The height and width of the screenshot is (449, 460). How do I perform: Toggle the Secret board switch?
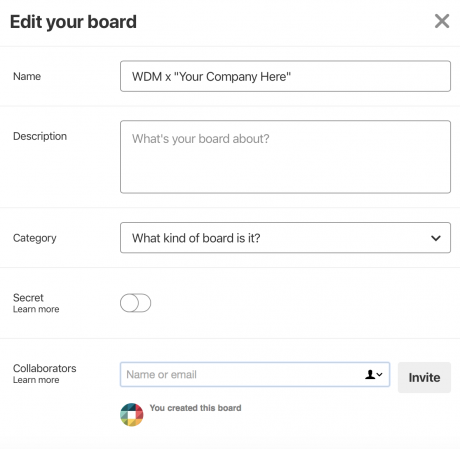(135, 303)
